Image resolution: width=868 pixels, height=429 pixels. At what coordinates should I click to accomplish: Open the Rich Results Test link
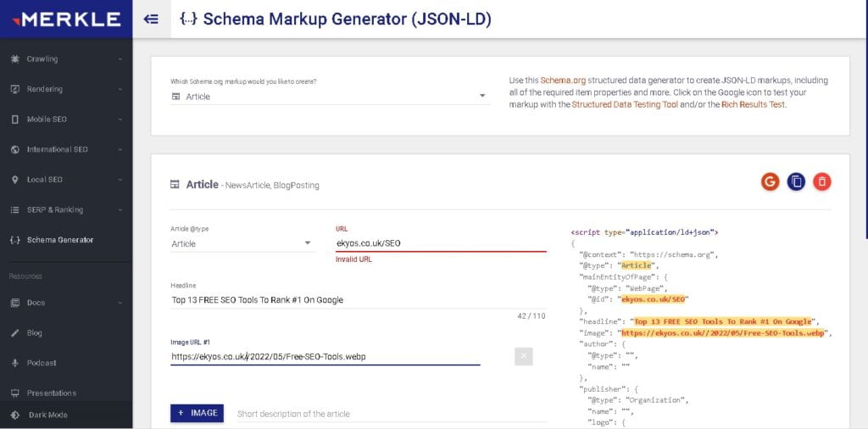753,104
